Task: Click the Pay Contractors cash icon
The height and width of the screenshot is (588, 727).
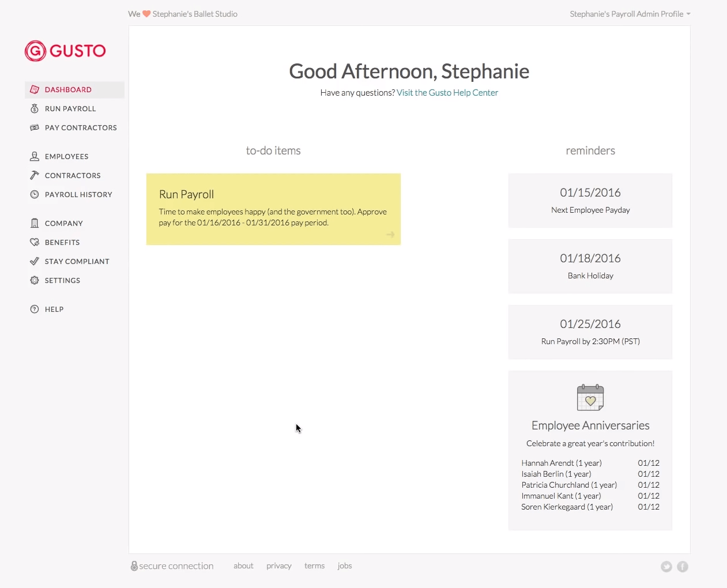Action: 35,127
